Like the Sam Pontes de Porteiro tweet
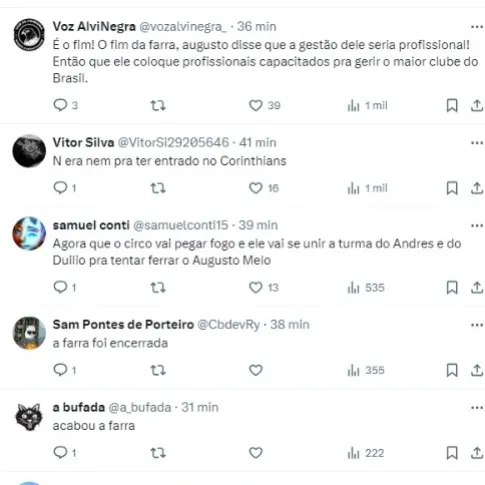The height and width of the screenshot is (485, 485). pos(256,370)
